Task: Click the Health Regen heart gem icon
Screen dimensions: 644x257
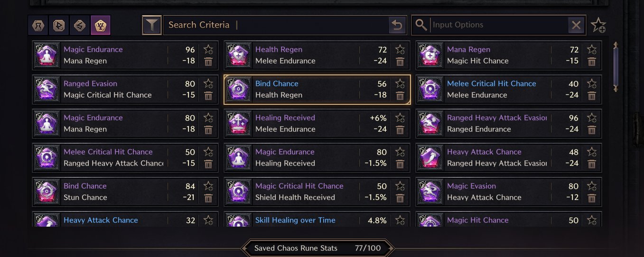Action: click(238, 55)
